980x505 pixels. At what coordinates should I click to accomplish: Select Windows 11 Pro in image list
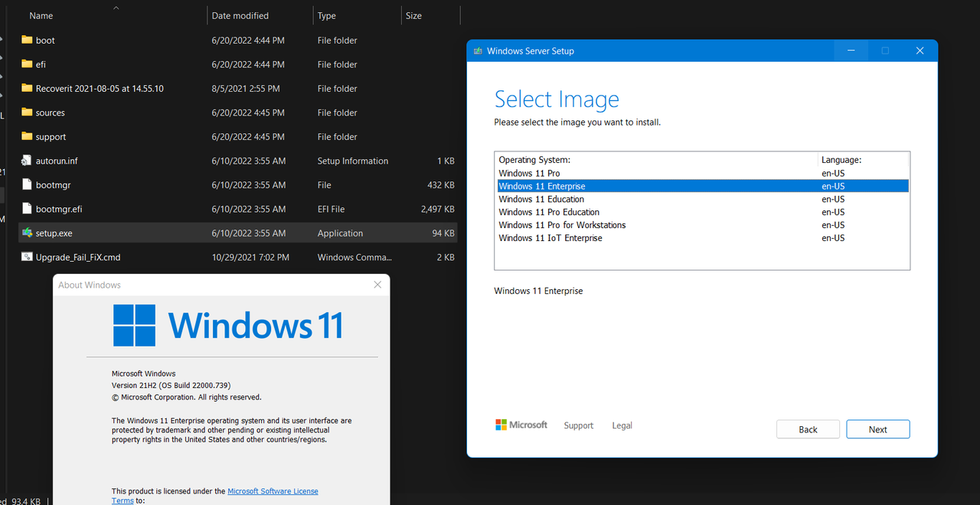[703, 173]
